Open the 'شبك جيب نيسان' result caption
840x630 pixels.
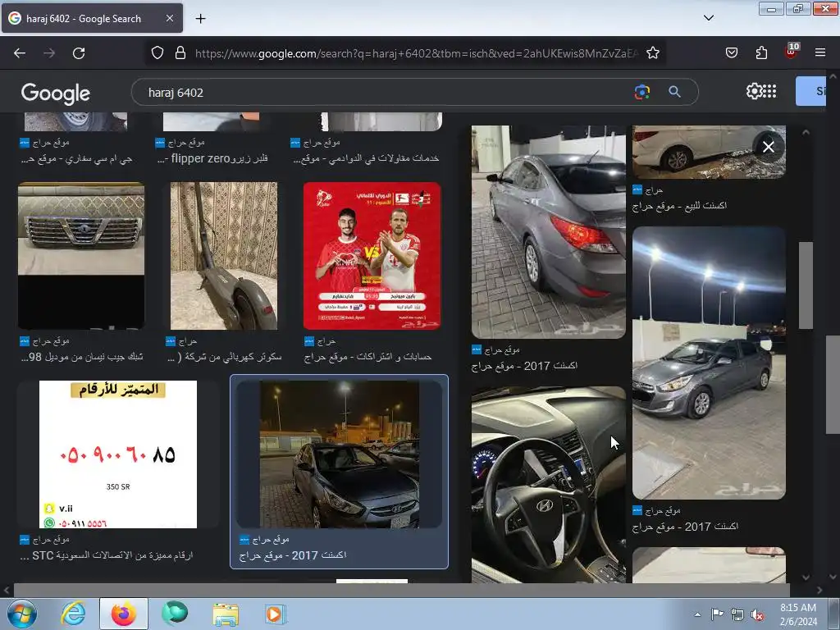click(x=82, y=357)
